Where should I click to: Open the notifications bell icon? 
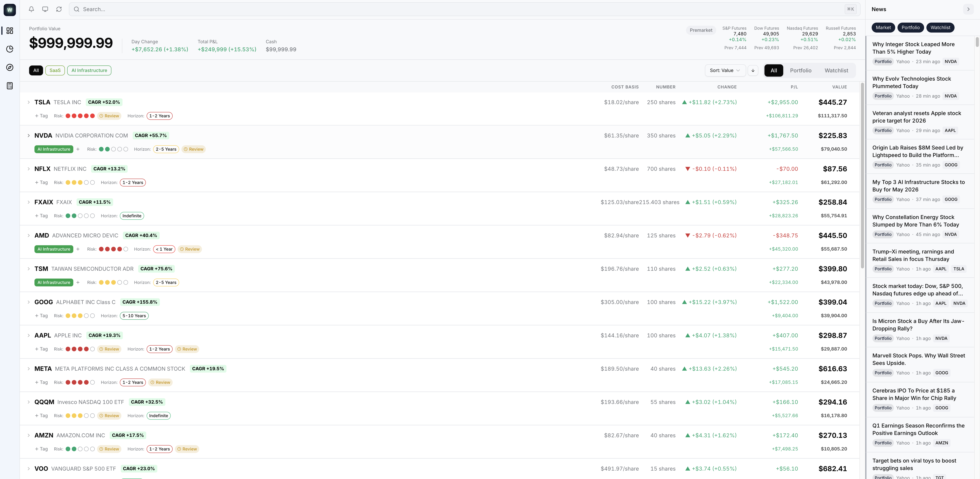coord(32,9)
